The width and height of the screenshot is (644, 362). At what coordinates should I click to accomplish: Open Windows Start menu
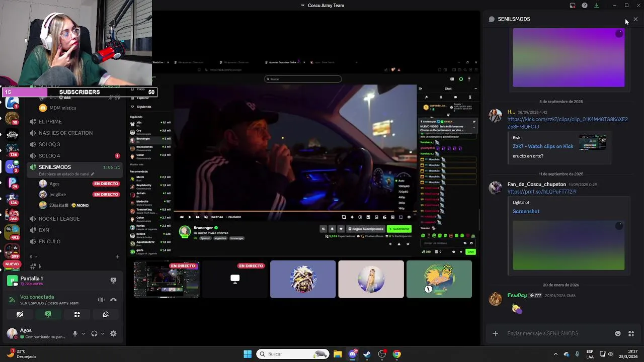[x=248, y=354]
